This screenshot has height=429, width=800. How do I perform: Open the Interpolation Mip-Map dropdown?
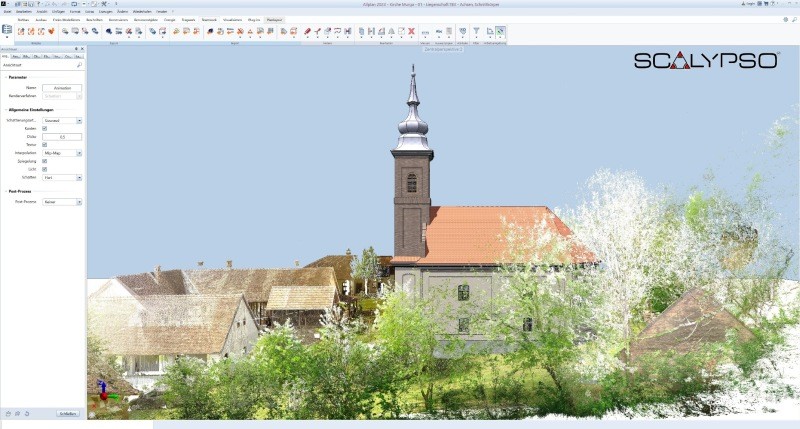coord(62,153)
